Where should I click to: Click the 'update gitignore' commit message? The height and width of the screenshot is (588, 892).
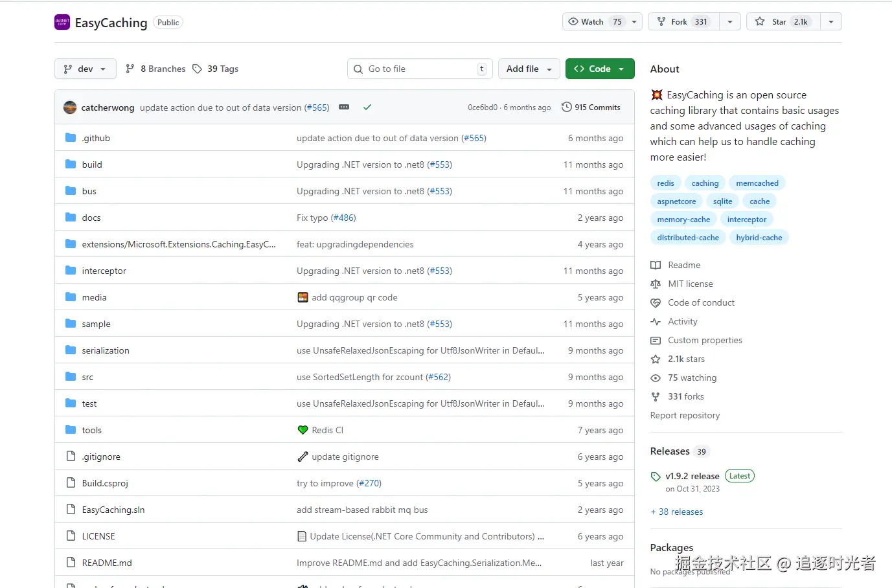(345, 457)
